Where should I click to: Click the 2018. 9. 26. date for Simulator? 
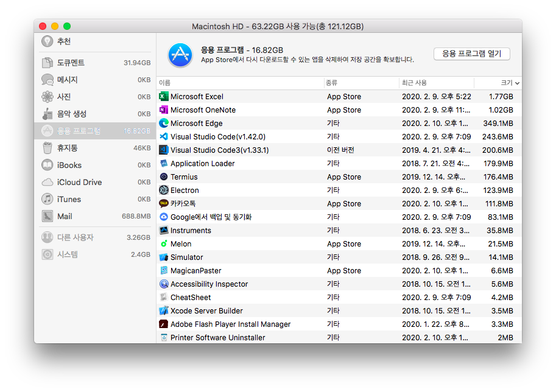point(435,257)
